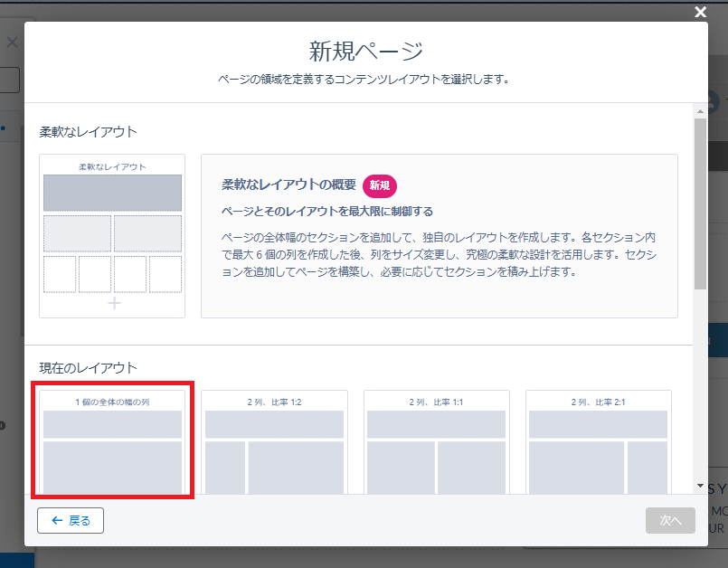Viewport: 728px width, 568px height.
Task: Click the user avatar icon behind the dialog
Action: click(716, 100)
